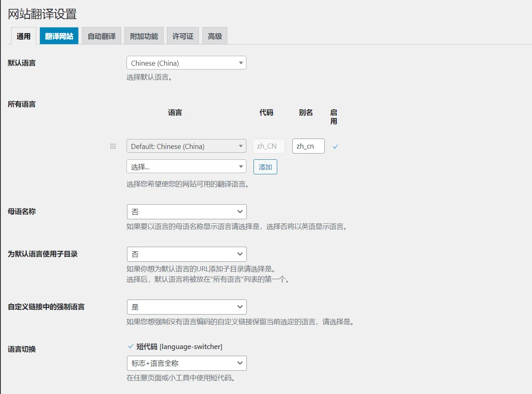Click the zh_CN code field
Image resolution: width=532 pixels, height=394 pixels.
tap(269, 146)
